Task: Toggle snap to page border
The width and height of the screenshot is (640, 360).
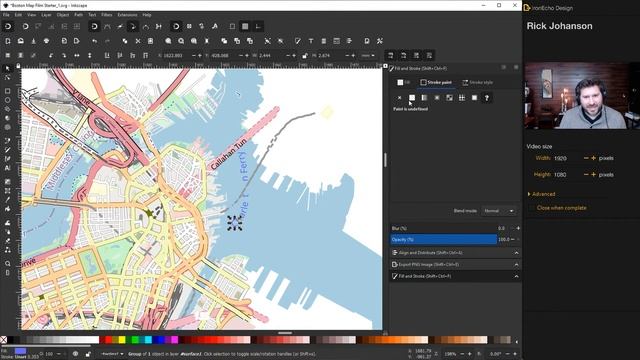Action: pos(232,27)
